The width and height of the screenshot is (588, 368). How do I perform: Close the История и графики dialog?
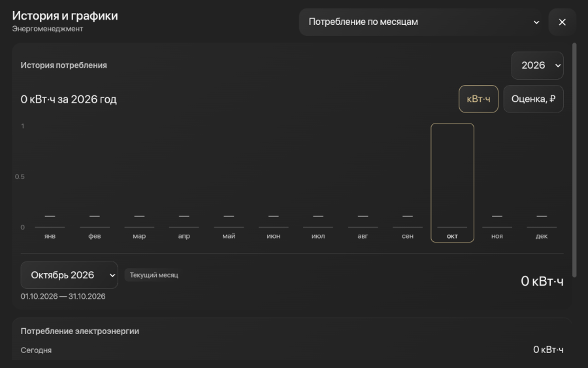coord(562,22)
